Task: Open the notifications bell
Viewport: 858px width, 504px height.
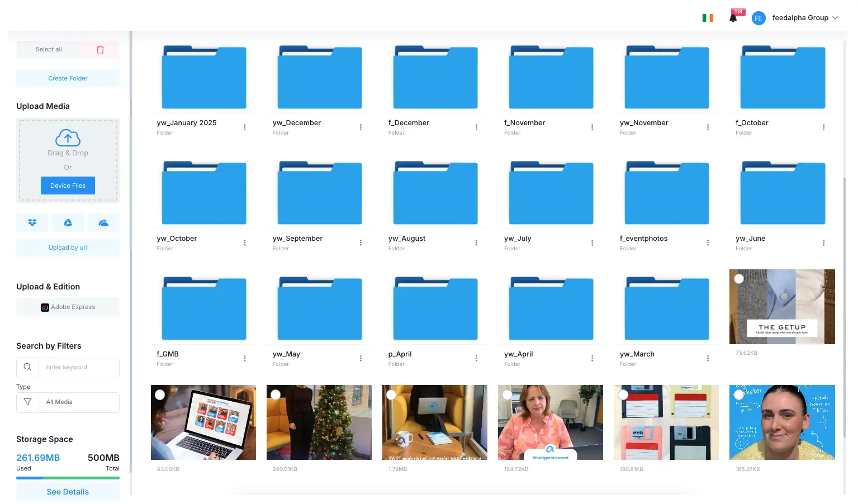Action: [733, 18]
